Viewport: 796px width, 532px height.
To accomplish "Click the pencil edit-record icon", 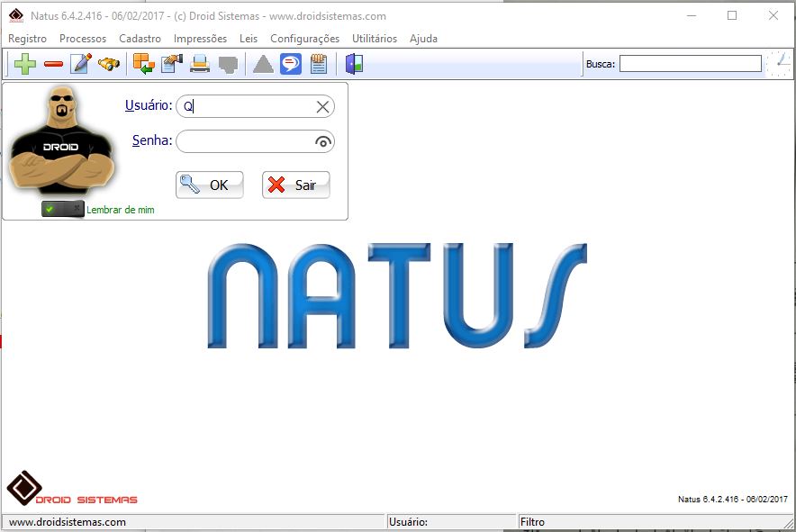I will click(x=81, y=64).
